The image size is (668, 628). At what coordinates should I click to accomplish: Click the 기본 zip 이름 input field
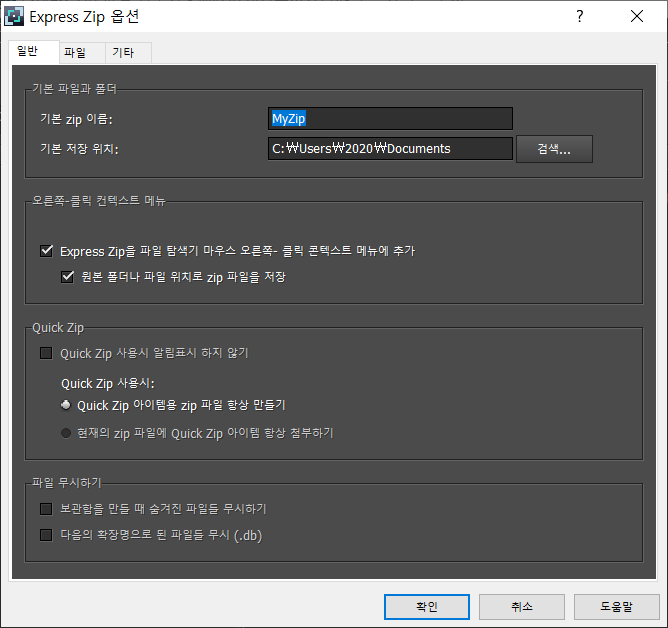point(390,118)
